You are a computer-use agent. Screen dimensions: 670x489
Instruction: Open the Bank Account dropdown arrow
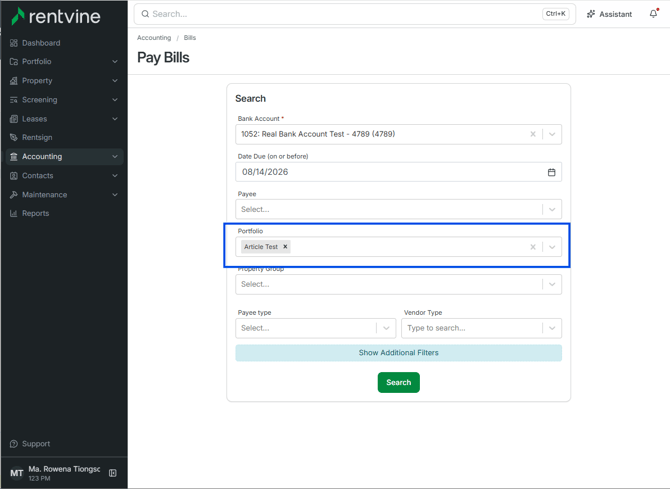pyautogui.click(x=552, y=134)
